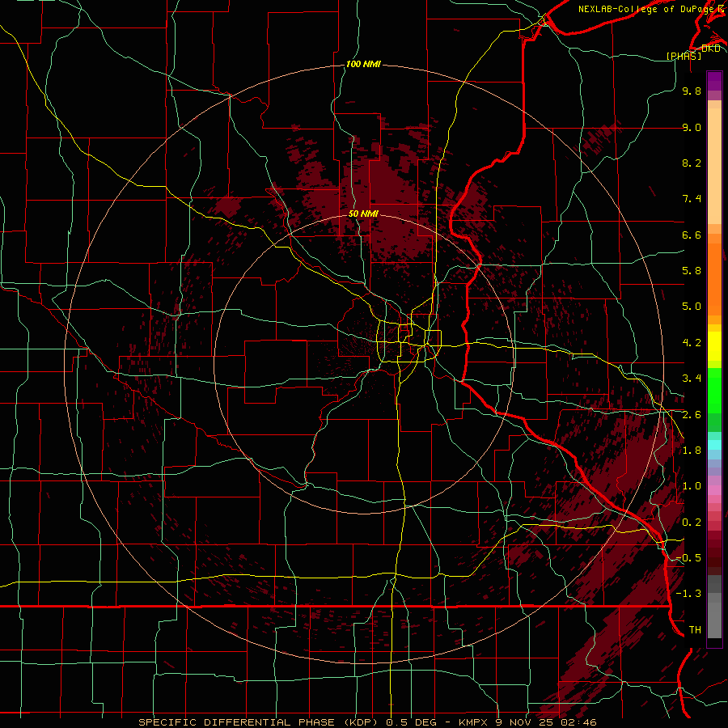Select the 1.0 legend value

692,486
